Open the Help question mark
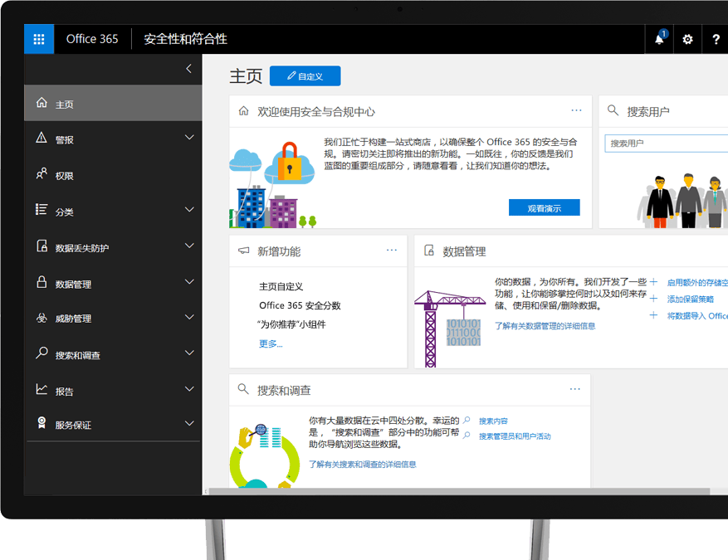Screen dimensions: 728x560 716,38
